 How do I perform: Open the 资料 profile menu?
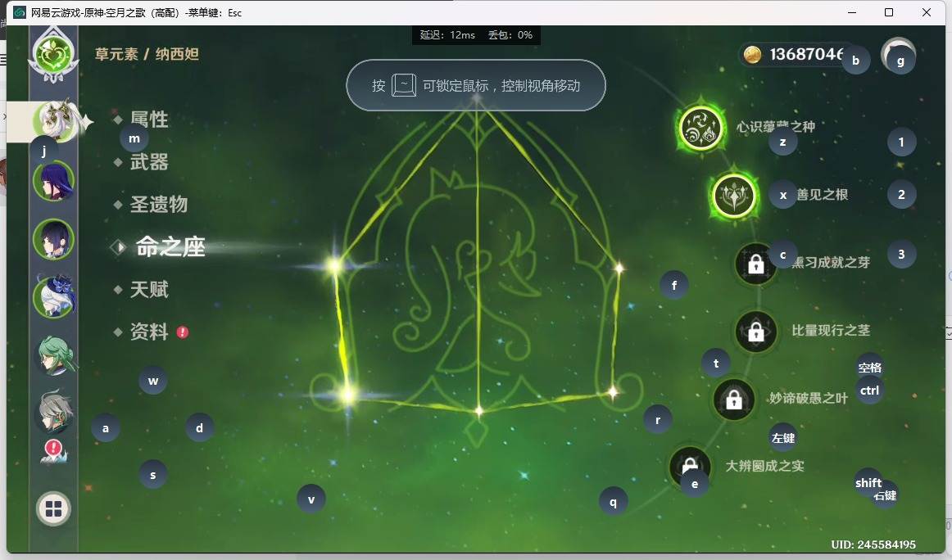tap(149, 332)
